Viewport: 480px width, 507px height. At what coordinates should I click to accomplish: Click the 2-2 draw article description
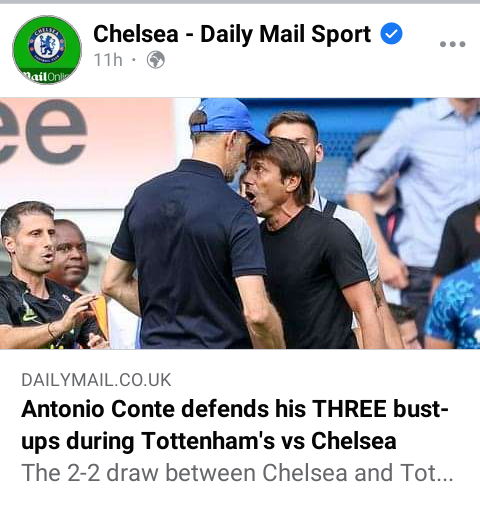pyautogui.click(x=237, y=473)
